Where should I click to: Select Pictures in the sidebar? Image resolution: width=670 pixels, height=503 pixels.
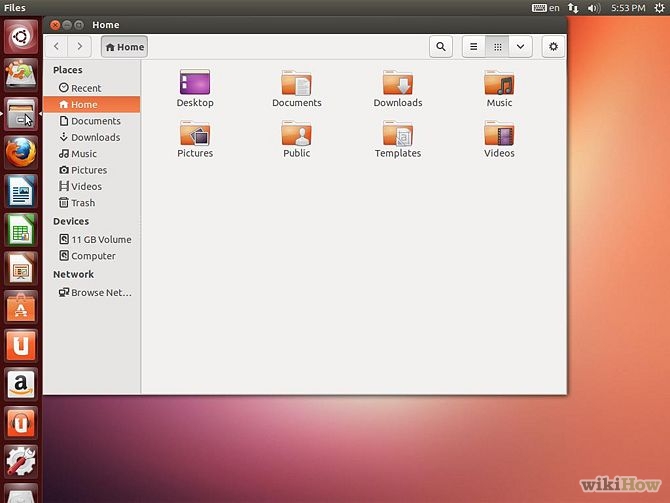click(91, 170)
